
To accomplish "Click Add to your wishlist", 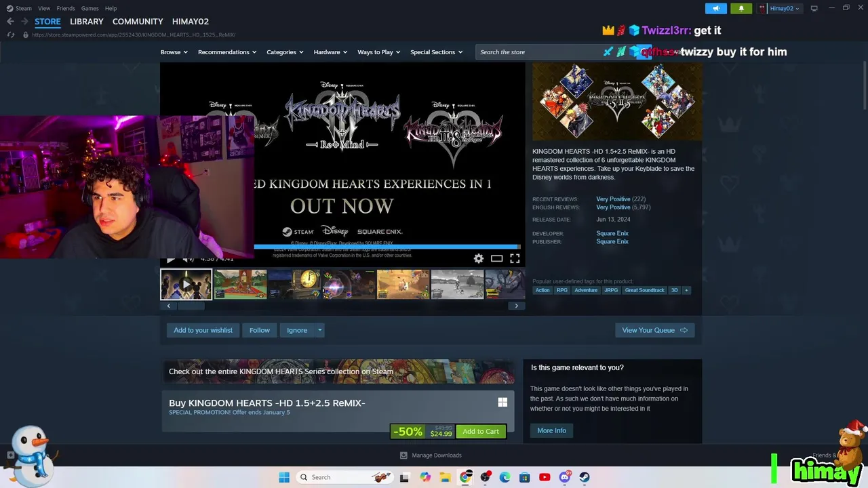I will pyautogui.click(x=203, y=330).
